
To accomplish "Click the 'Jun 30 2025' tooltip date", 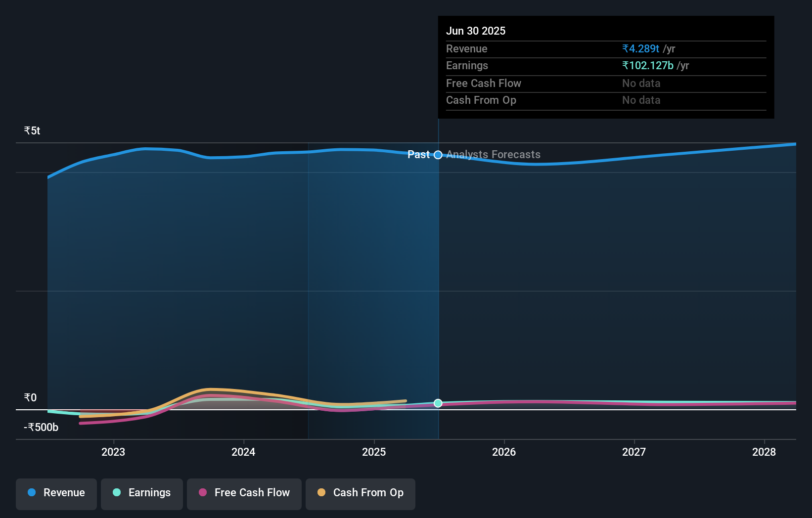I will (x=476, y=31).
